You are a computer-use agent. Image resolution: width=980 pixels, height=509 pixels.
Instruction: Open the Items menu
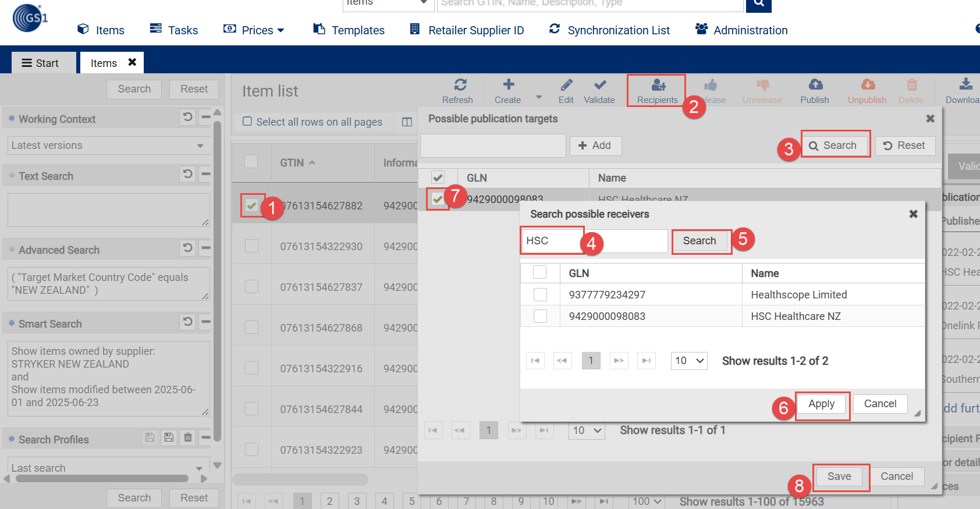(101, 30)
